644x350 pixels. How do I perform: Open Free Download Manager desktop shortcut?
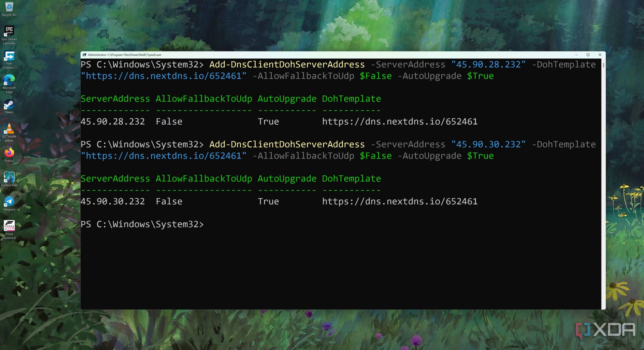pyautogui.click(x=9, y=60)
